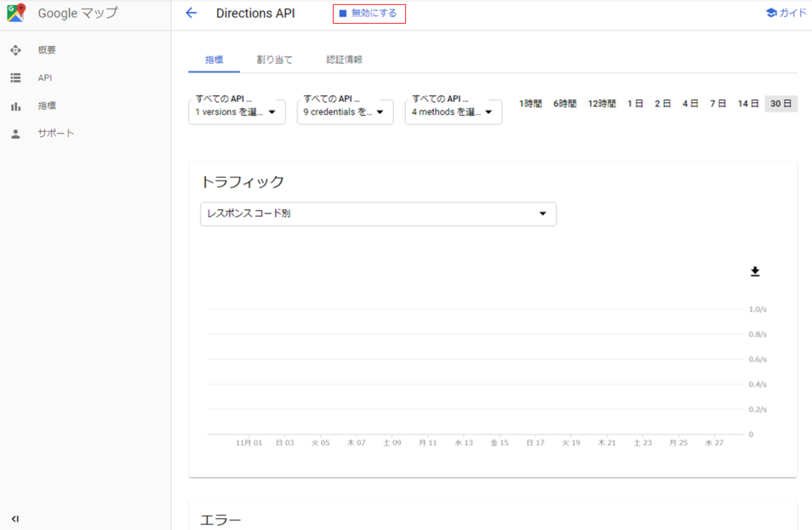Switch to the 割り当て tab
The image size is (812, 530).
(x=274, y=59)
